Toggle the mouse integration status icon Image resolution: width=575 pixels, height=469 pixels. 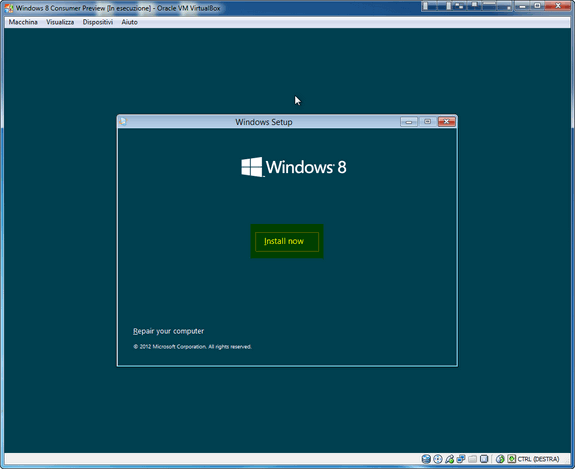[500, 459]
